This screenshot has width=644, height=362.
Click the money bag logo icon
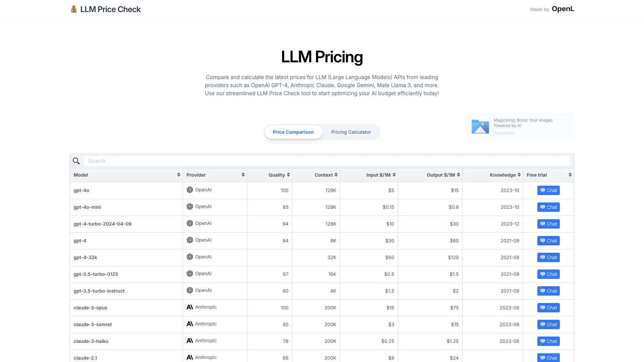[74, 9]
